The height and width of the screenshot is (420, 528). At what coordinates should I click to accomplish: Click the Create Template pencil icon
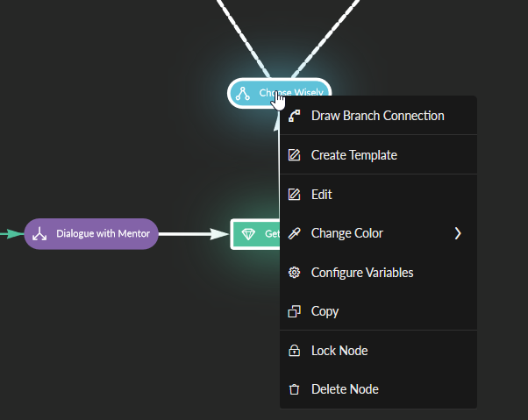[295, 155]
